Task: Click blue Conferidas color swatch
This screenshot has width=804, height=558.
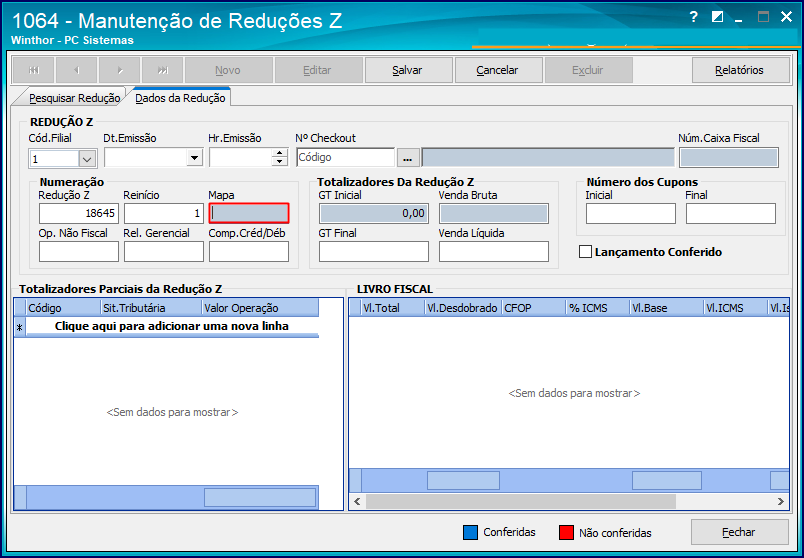Action: point(470,533)
